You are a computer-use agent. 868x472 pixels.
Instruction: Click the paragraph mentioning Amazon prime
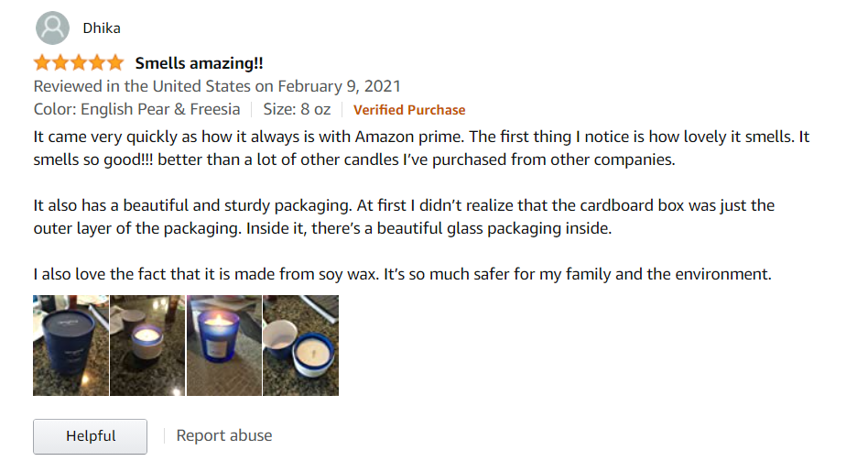(421, 148)
